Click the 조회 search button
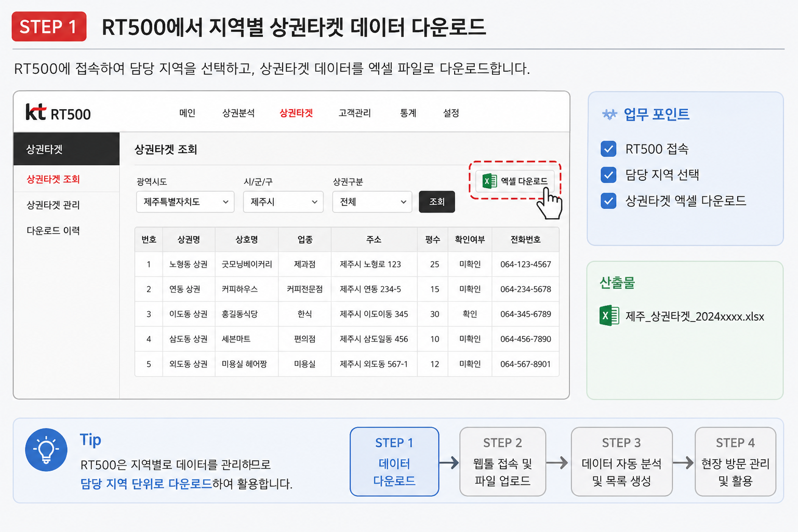The height and width of the screenshot is (532, 798). (437, 202)
